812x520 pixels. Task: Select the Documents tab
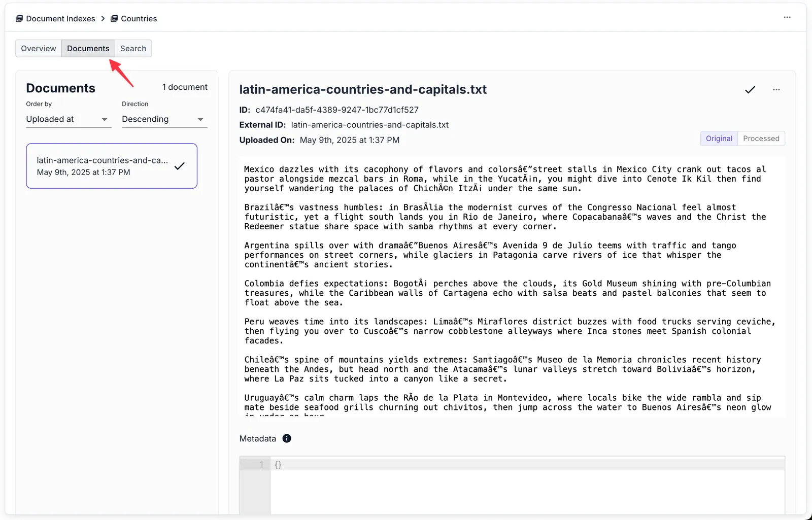pyautogui.click(x=88, y=48)
